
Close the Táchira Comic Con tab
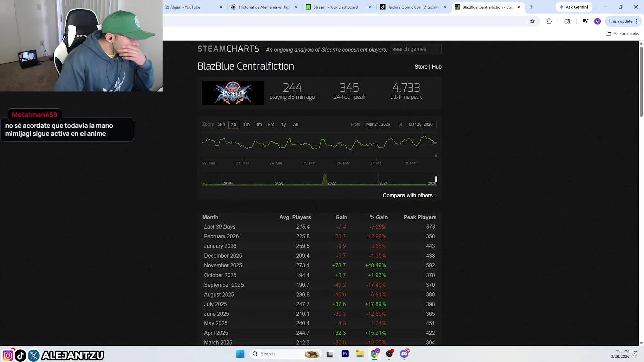click(x=445, y=7)
